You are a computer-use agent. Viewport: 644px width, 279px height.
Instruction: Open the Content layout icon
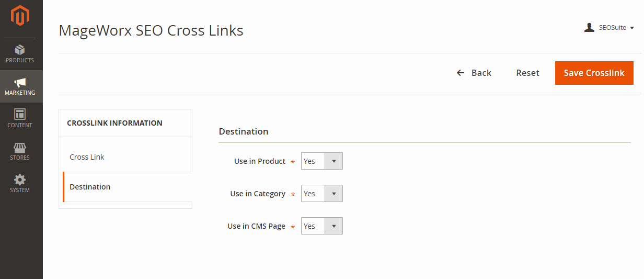click(20, 114)
